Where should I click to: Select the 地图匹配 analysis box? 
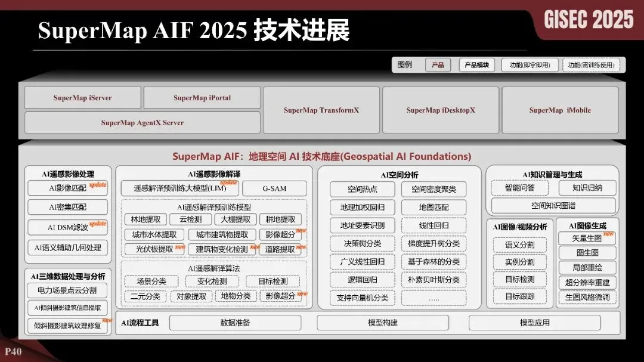click(434, 208)
